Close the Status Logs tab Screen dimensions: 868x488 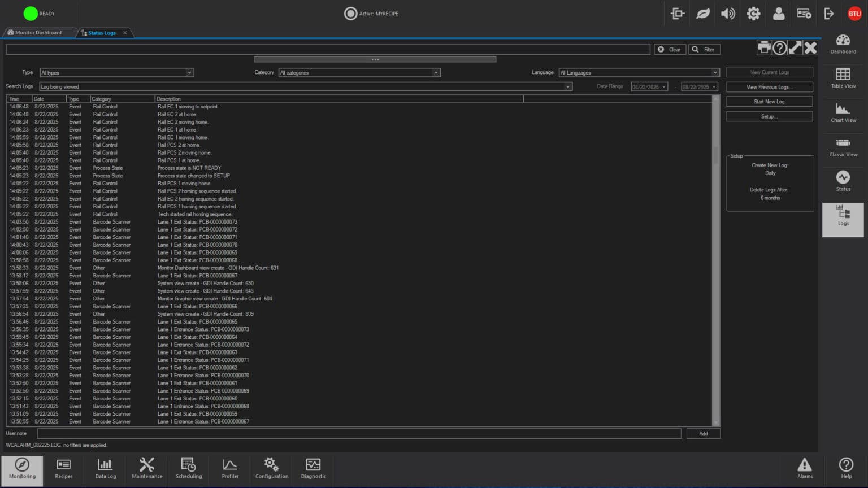pyautogui.click(x=125, y=33)
